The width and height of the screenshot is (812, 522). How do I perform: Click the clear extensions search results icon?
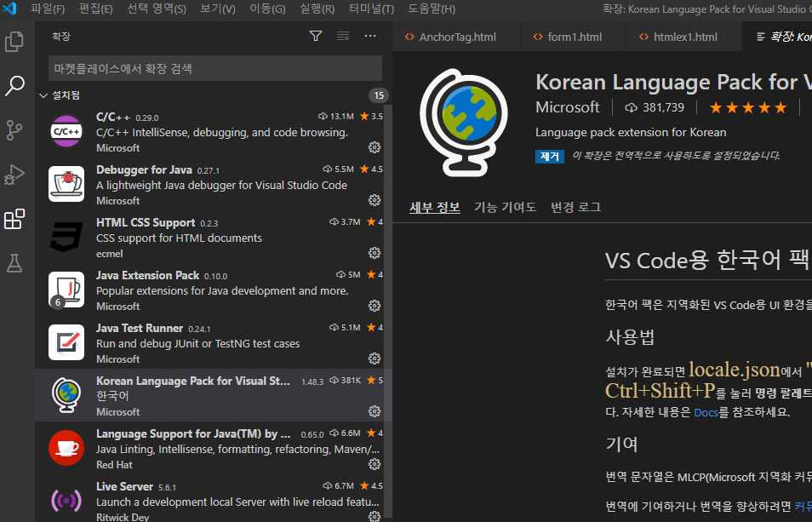[x=343, y=36]
